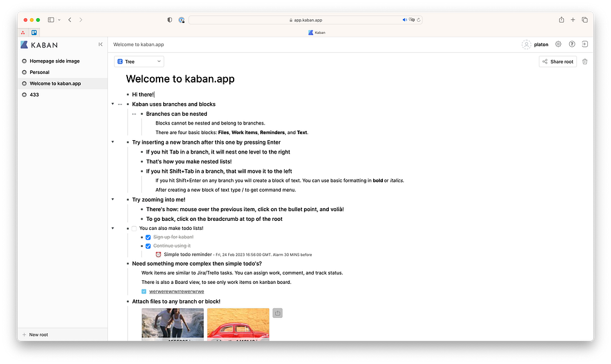Go back with the browser back arrow
This screenshot has height=364, width=611.
70,20
